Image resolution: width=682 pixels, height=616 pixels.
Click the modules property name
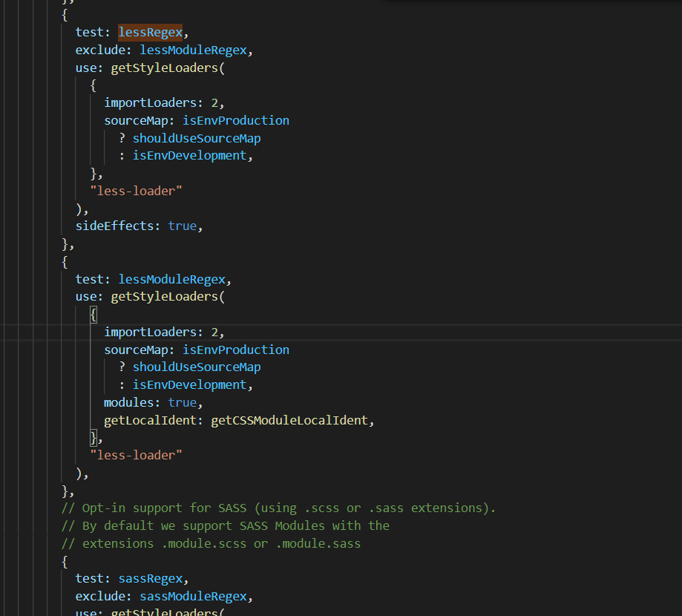(x=128, y=403)
